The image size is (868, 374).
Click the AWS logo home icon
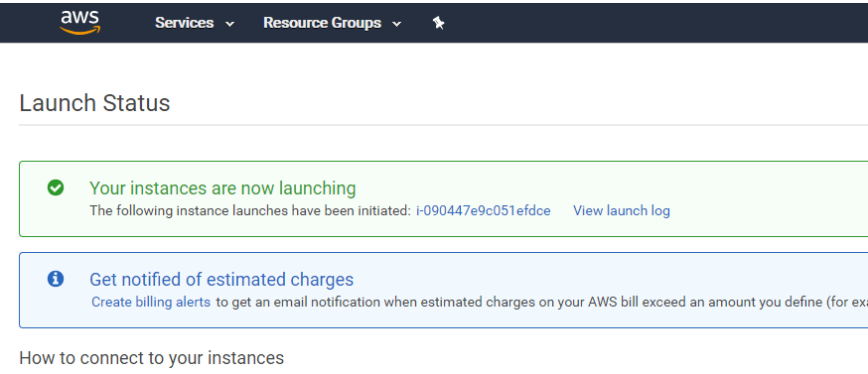[x=80, y=23]
